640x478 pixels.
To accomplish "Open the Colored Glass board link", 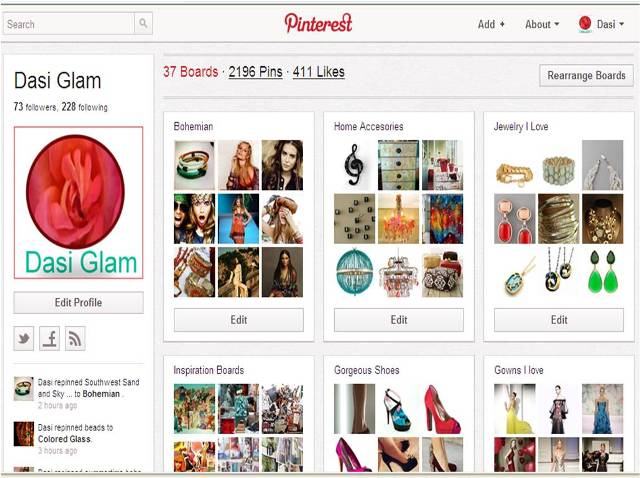I will 64,439.
